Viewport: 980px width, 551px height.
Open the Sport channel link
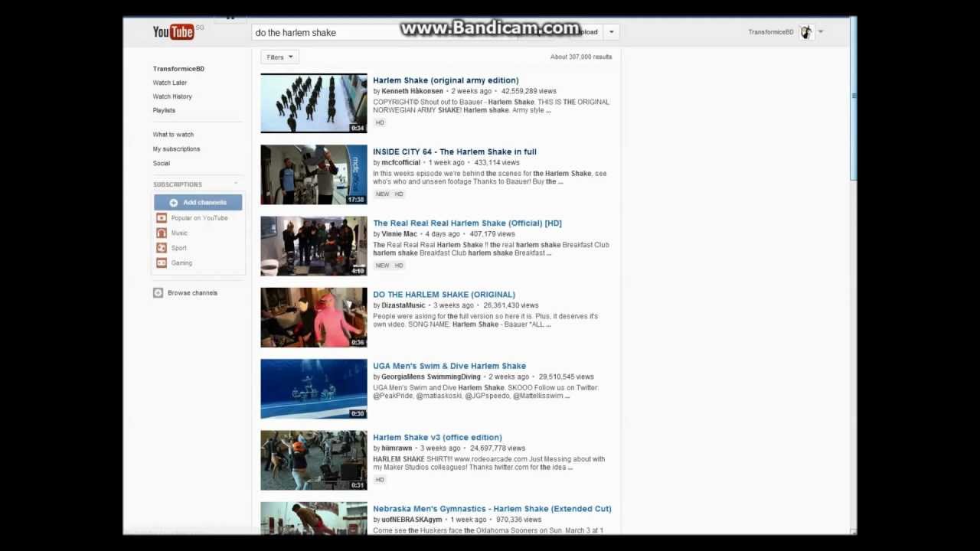(178, 248)
